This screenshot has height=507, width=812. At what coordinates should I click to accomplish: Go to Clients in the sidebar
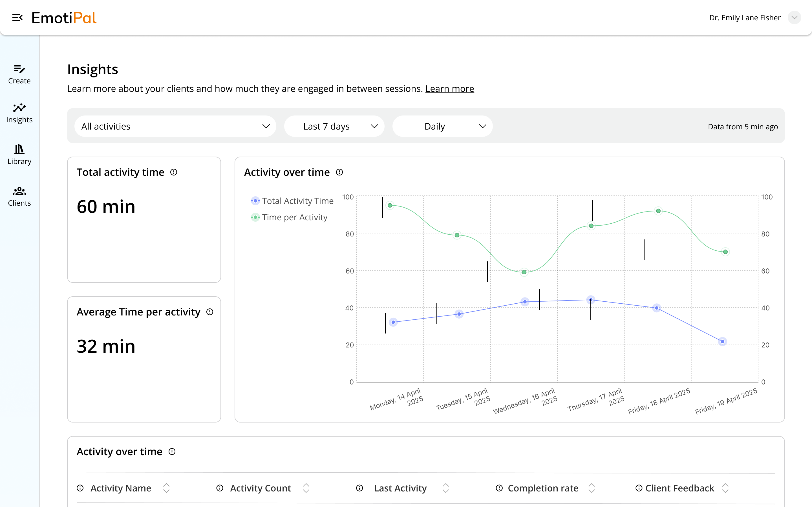coord(19,197)
